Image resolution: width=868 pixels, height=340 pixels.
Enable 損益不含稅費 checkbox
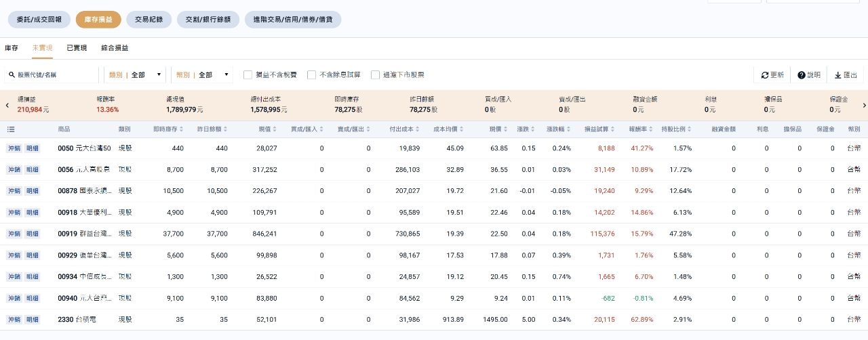pyautogui.click(x=248, y=75)
